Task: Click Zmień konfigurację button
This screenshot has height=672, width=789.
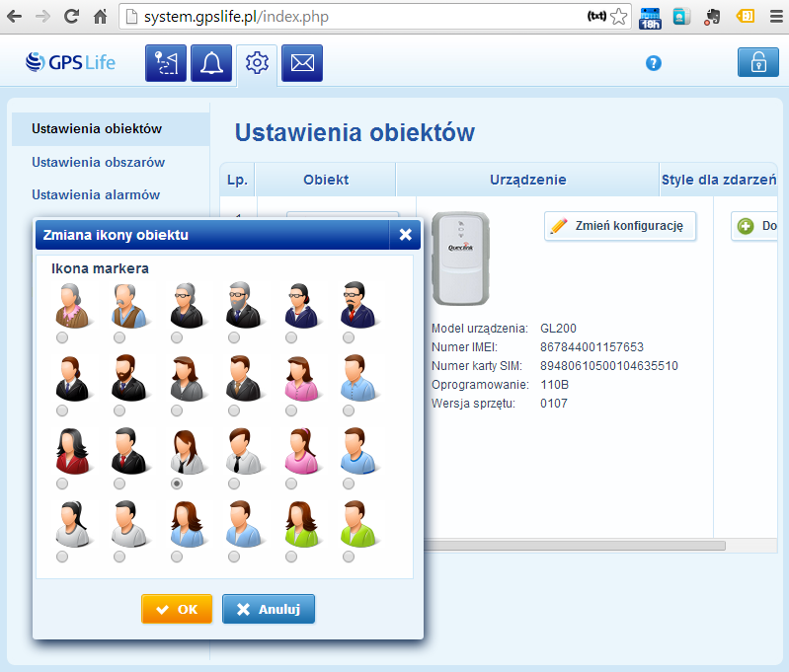Action: click(x=620, y=226)
